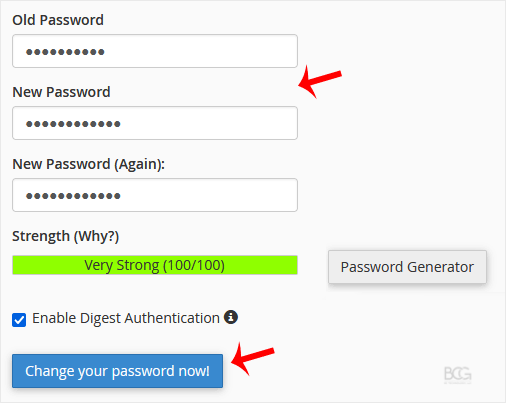The width and height of the screenshot is (506, 403).
Task: Click the Old Password label
Action: (x=58, y=20)
